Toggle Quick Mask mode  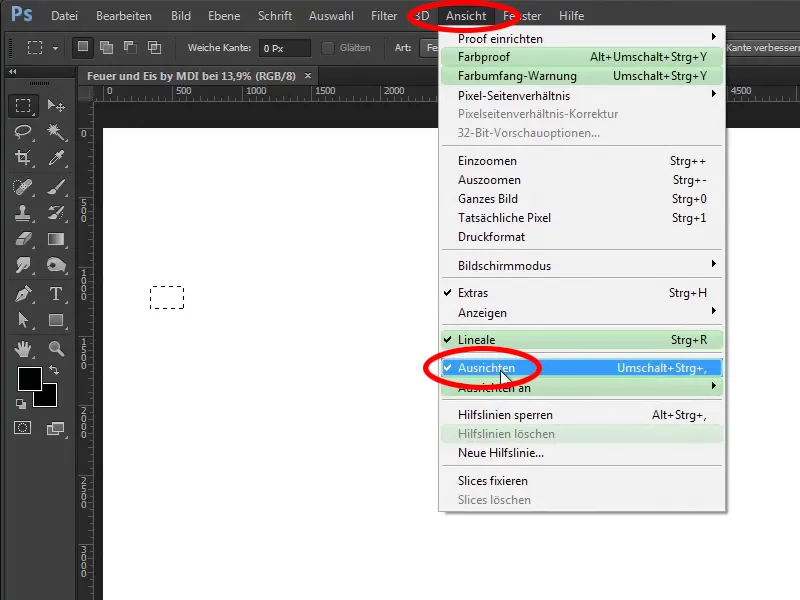pyautogui.click(x=22, y=428)
